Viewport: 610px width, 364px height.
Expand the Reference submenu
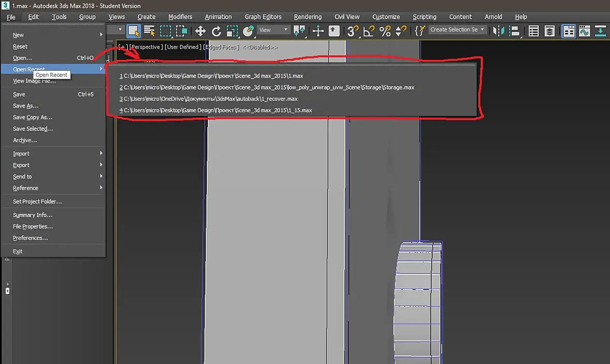tap(53, 188)
